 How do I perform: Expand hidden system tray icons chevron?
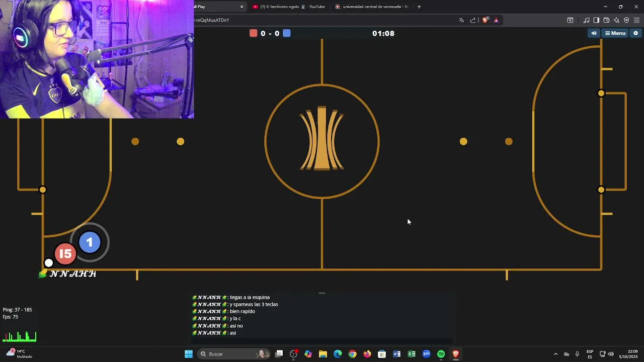tap(555, 354)
